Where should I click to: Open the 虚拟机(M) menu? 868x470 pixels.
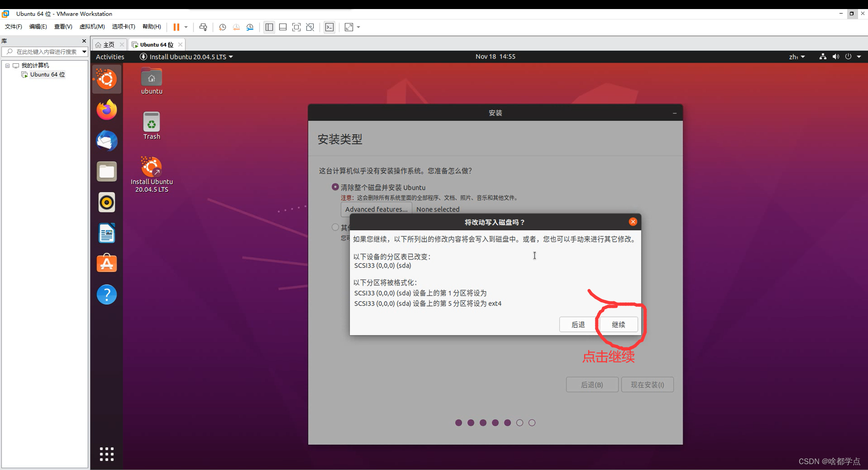(x=92, y=27)
